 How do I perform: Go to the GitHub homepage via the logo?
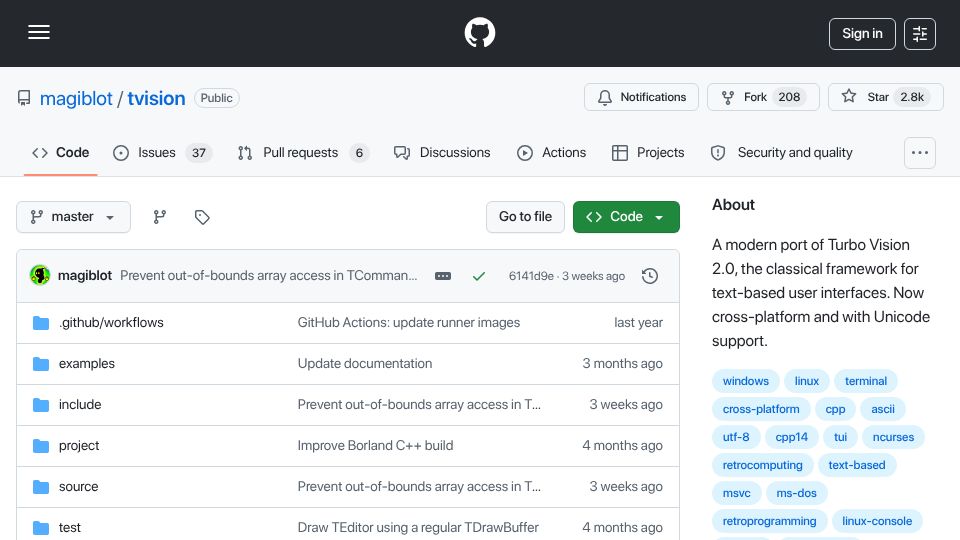click(x=479, y=32)
